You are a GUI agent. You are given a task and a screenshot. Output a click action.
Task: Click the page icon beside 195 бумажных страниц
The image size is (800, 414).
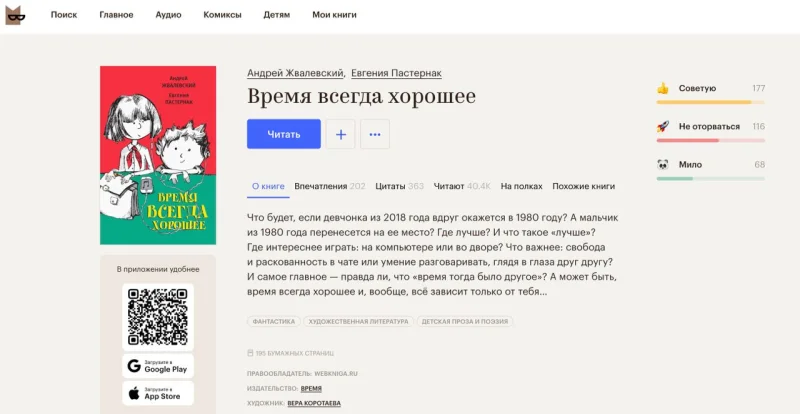click(250, 353)
